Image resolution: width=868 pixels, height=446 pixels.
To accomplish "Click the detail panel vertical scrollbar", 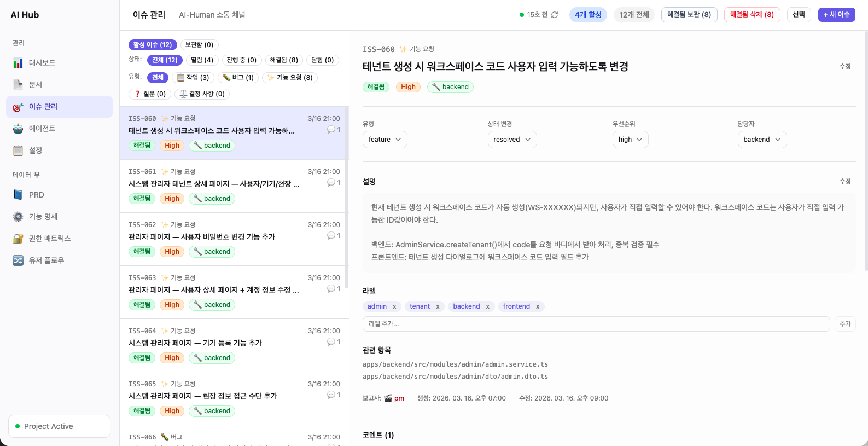I will click(866, 150).
